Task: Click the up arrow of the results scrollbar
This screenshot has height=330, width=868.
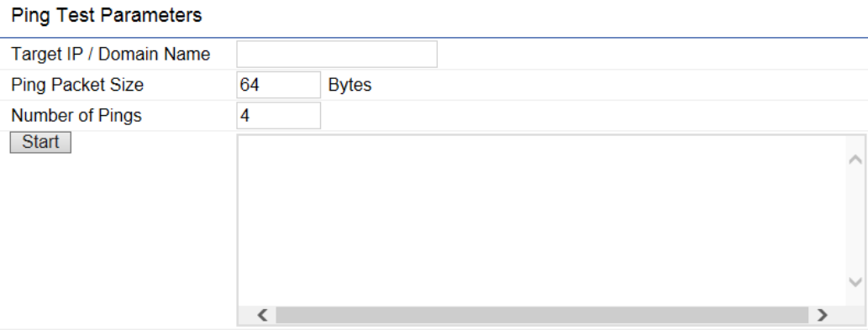Action: tap(855, 160)
